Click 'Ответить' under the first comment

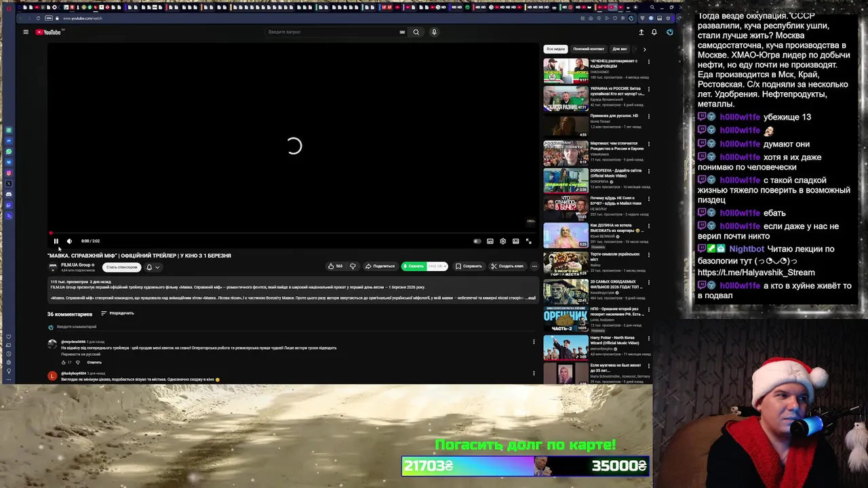point(94,363)
